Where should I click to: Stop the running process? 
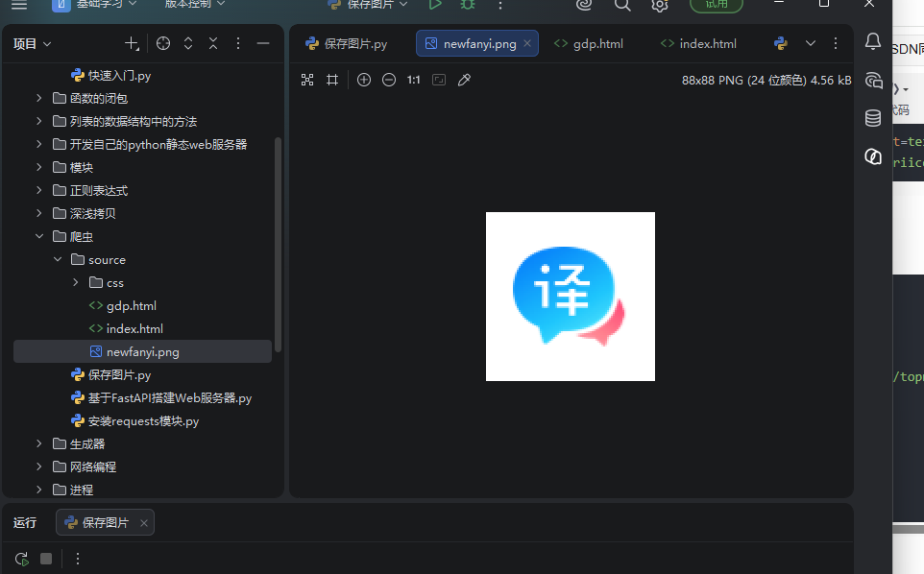coord(46,559)
